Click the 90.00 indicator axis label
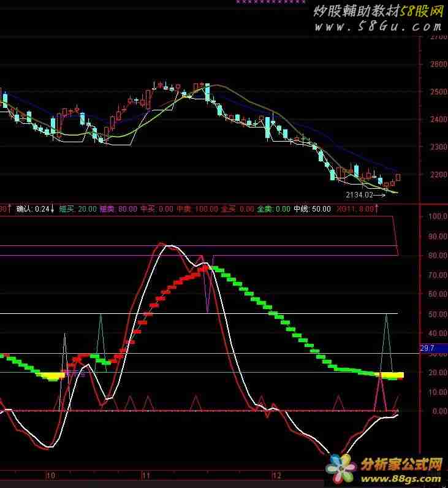448x488 pixels. (x=438, y=236)
